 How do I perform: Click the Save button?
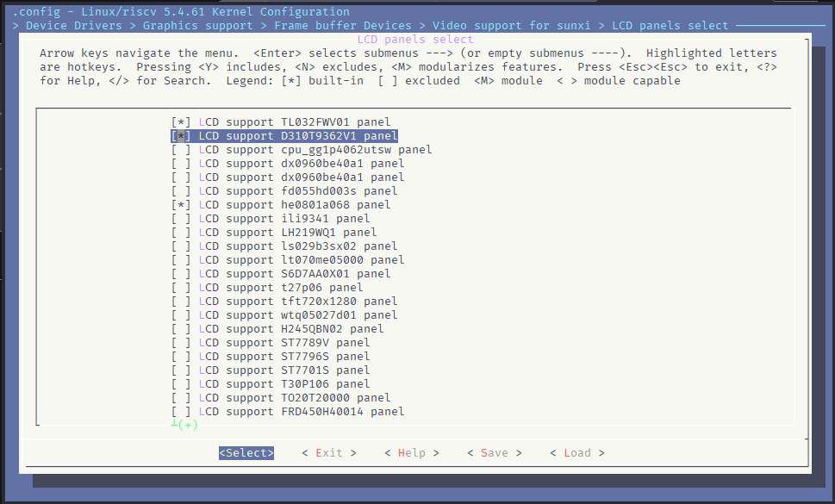(x=494, y=453)
